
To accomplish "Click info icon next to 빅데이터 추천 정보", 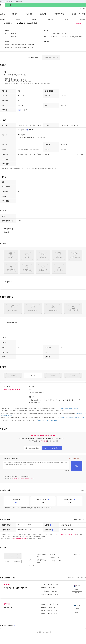I will (x=15, y=625).
